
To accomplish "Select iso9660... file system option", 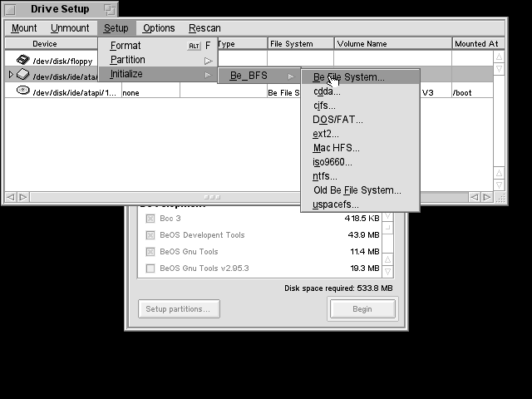I will pyautogui.click(x=360, y=162).
